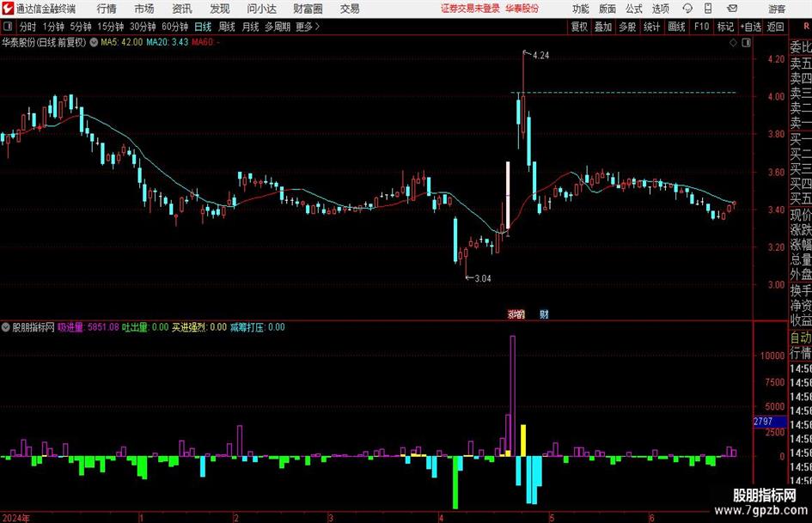Click 证券交易未登录 login link
The height and width of the screenshot is (523, 812).
tap(470, 9)
